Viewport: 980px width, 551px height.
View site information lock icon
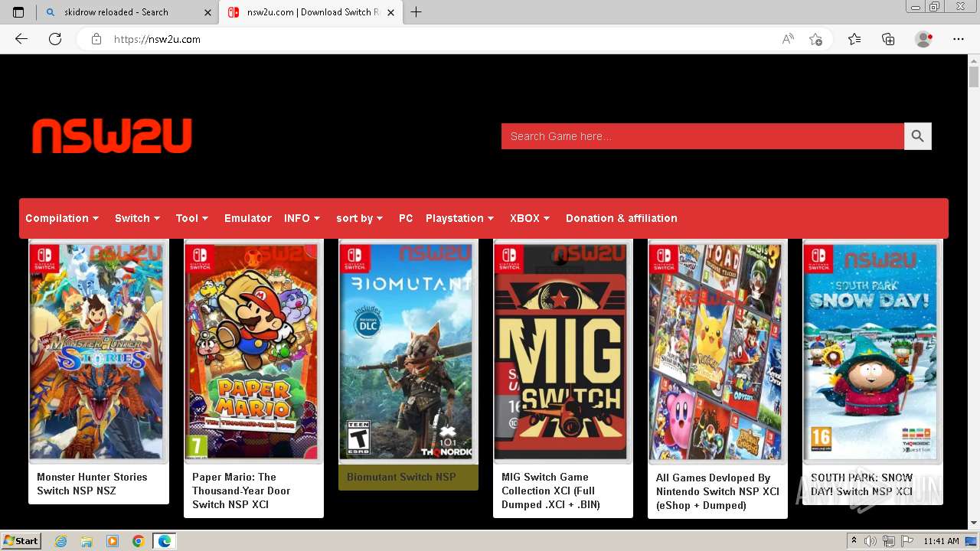96,39
